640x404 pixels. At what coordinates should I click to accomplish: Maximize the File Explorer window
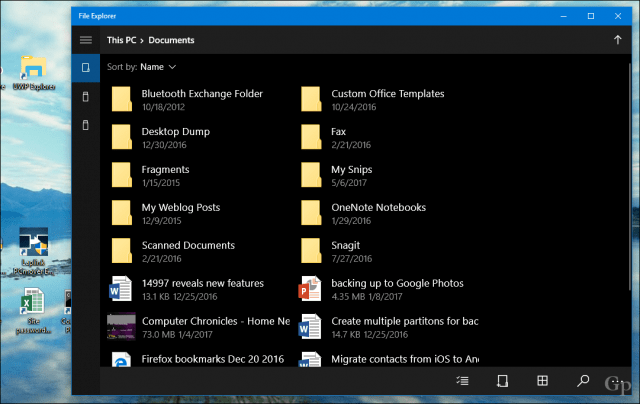[591, 16]
